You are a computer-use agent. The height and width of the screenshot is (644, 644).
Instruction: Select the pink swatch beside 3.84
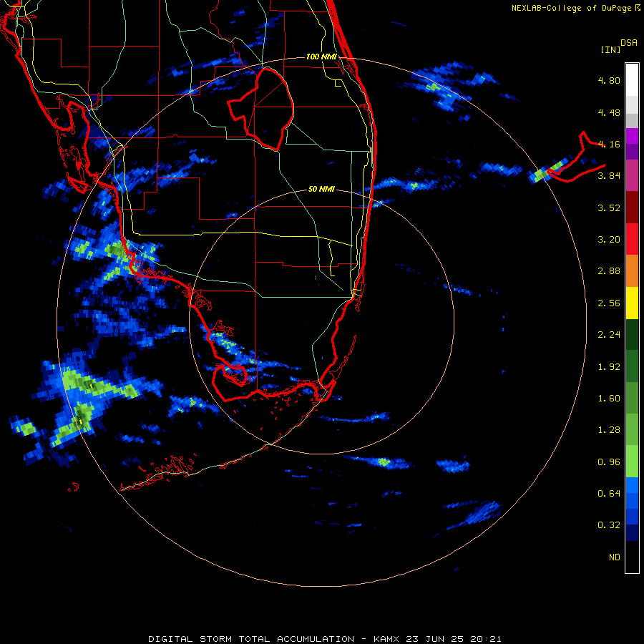[632, 176]
